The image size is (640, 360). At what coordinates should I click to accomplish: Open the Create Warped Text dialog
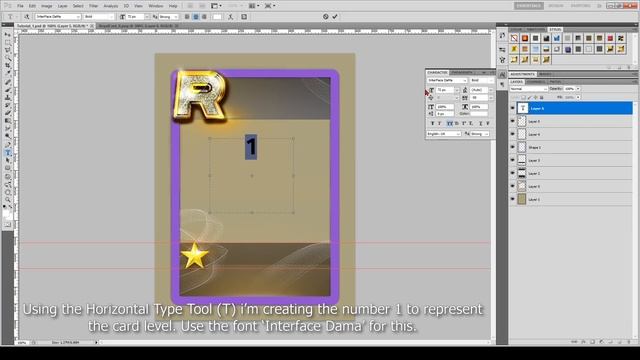231,17
